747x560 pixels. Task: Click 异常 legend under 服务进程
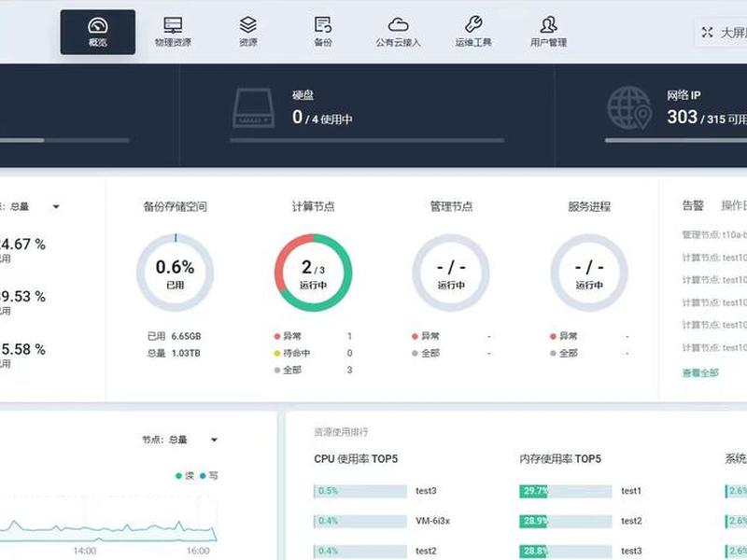(x=564, y=336)
